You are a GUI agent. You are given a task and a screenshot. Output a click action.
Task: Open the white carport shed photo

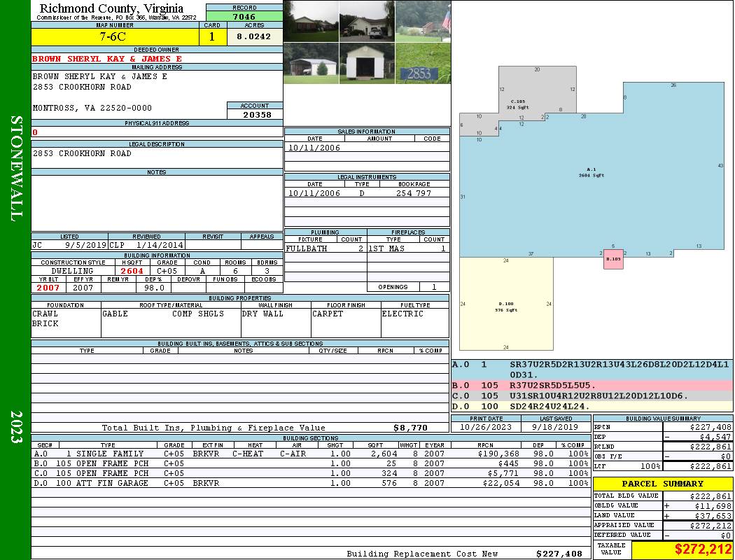[311, 63]
